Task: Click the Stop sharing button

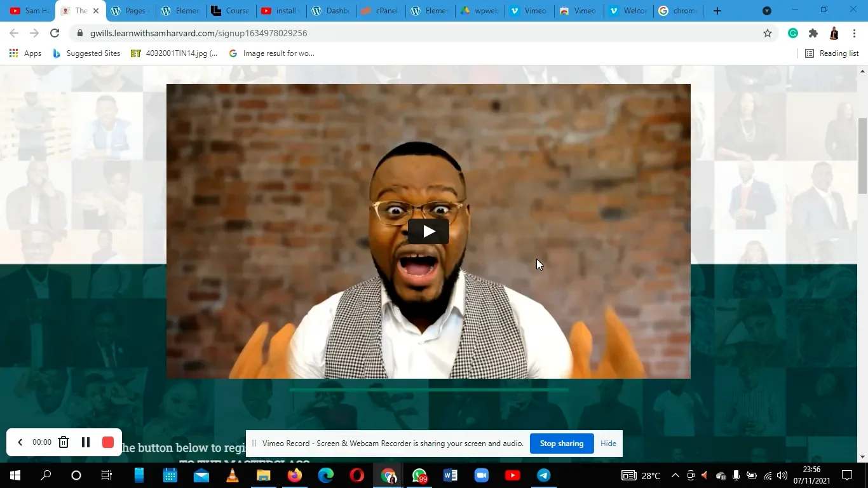Action: 562,444
